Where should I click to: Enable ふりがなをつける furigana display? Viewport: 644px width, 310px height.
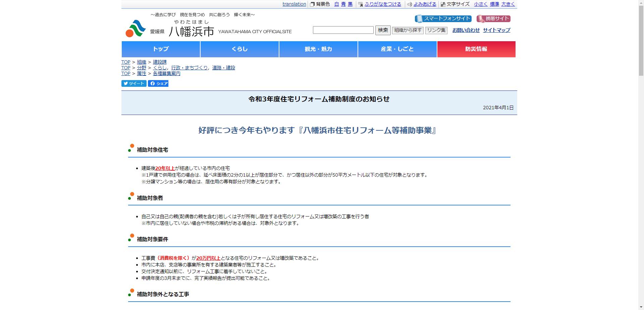coord(383,4)
